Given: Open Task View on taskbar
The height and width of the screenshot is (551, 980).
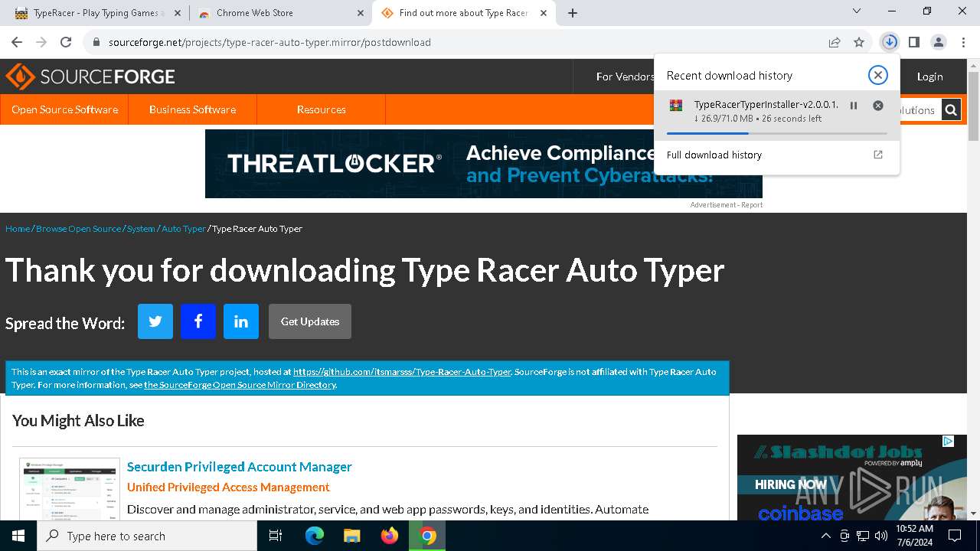Looking at the screenshot, I should pos(276,536).
